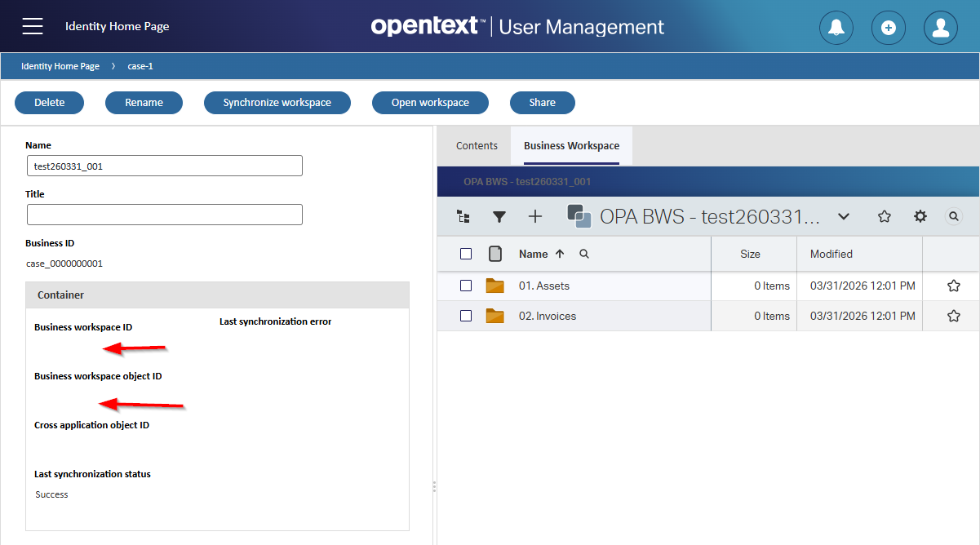Show the tree view icon
The image size is (980, 545).
463,217
